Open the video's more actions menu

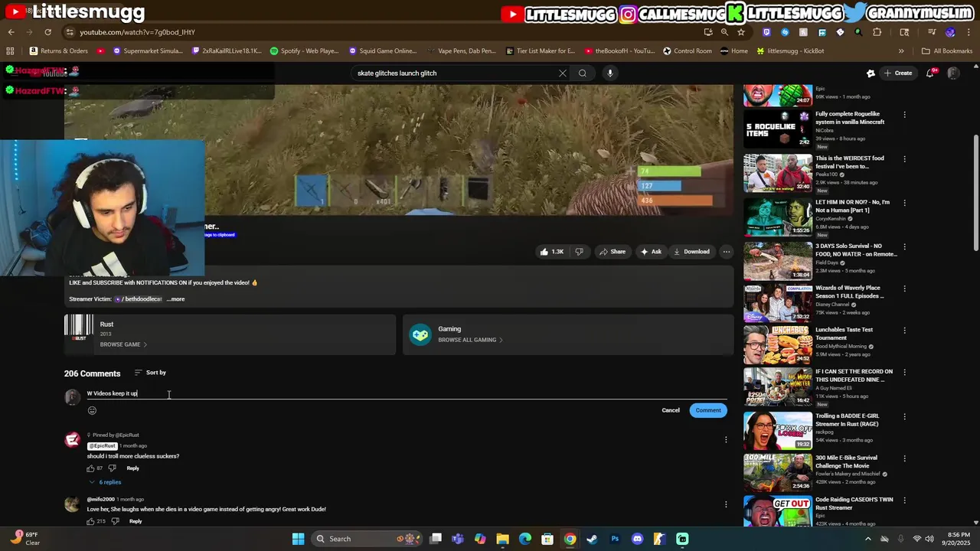[x=727, y=252]
